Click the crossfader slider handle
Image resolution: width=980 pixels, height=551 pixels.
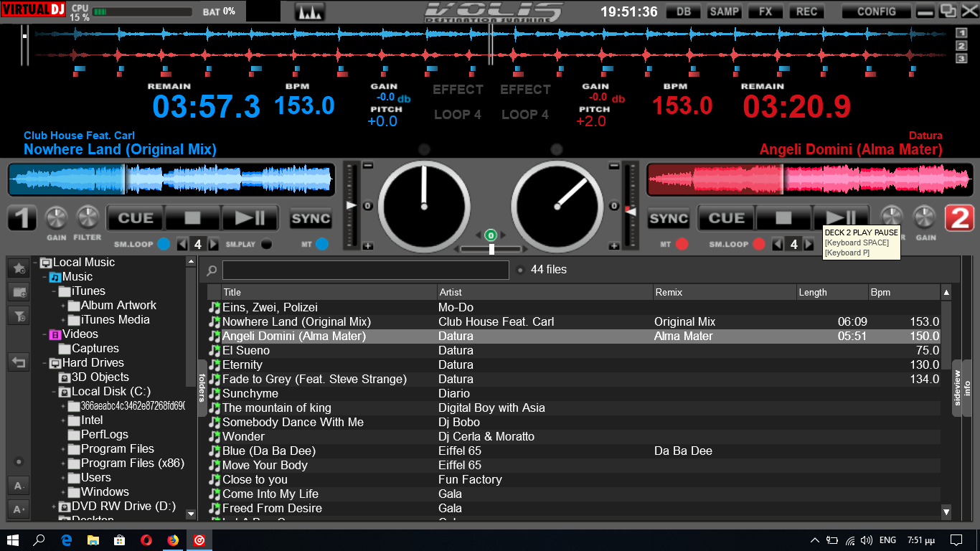pyautogui.click(x=491, y=249)
